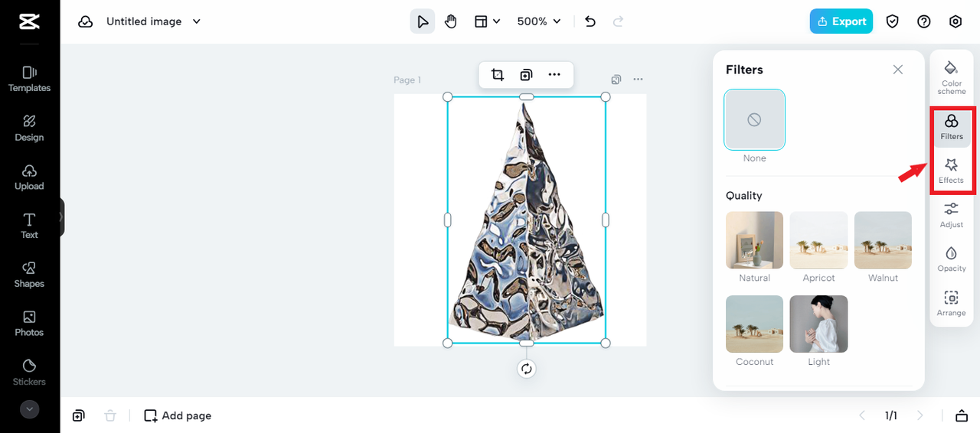
Task: Delete page with trash icon
Action: pos(110,415)
